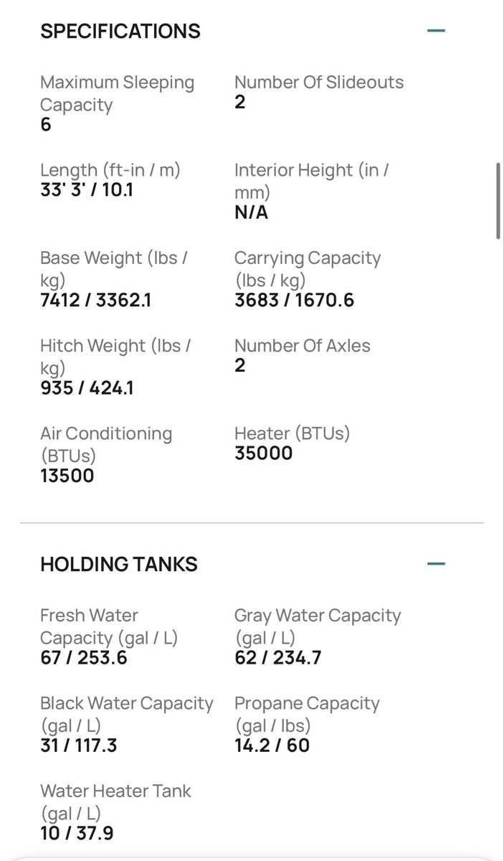Collapse the Holding Tanks section minus icon
The width and height of the screenshot is (504, 861).
point(436,564)
